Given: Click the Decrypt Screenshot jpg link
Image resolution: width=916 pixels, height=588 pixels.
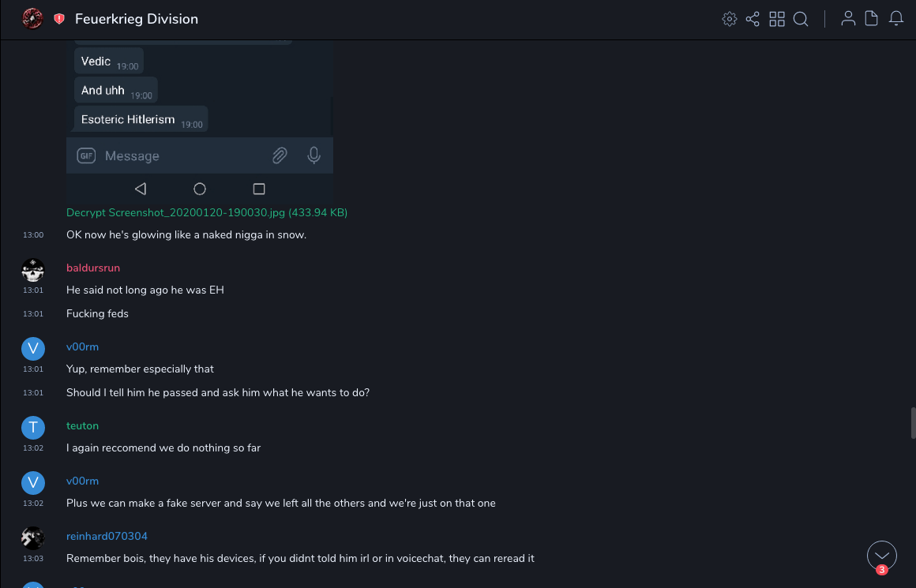Looking at the screenshot, I should point(207,212).
